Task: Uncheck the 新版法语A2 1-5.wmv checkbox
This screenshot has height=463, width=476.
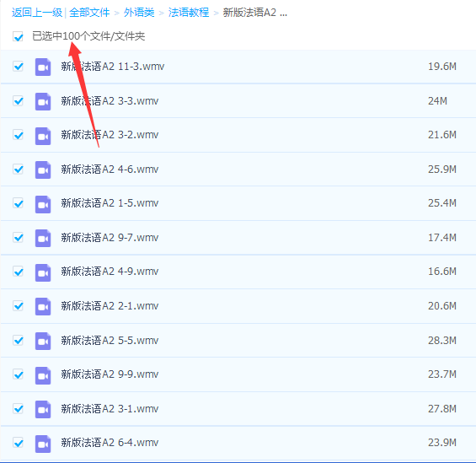Action: click(x=18, y=203)
